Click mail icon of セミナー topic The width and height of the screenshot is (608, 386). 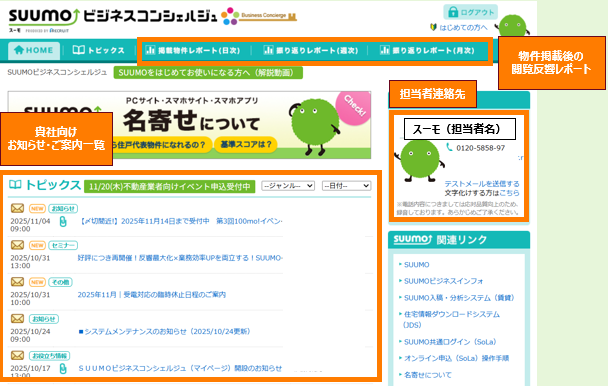tap(17, 245)
